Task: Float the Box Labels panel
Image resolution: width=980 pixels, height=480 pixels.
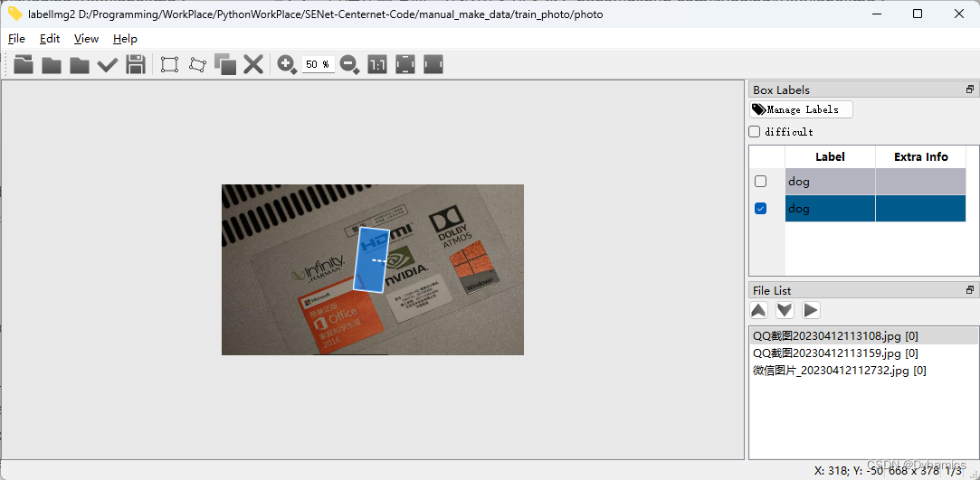Action: [x=970, y=89]
